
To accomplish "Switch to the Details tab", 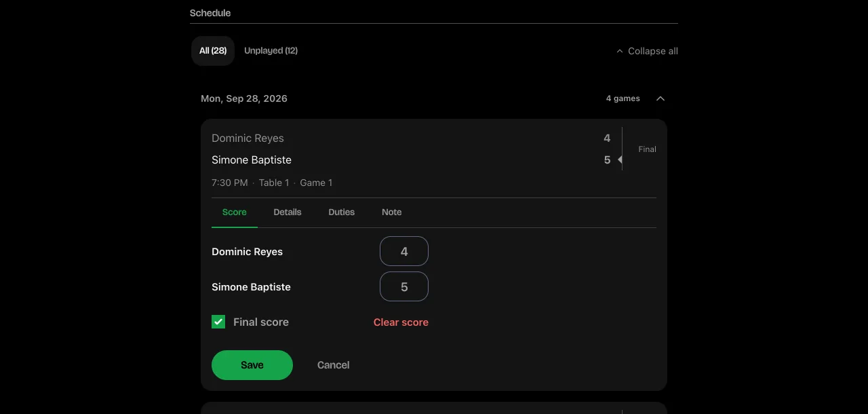I will [x=288, y=212].
